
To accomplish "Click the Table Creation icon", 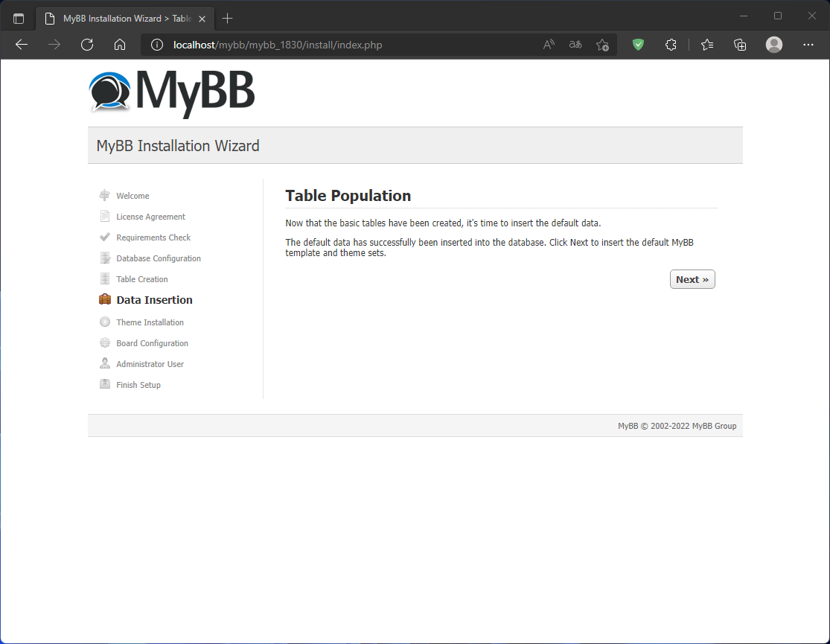I will [105, 278].
